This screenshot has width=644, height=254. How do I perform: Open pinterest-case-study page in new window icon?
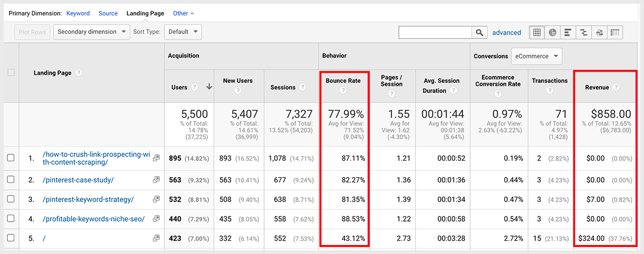pyautogui.click(x=156, y=180)
